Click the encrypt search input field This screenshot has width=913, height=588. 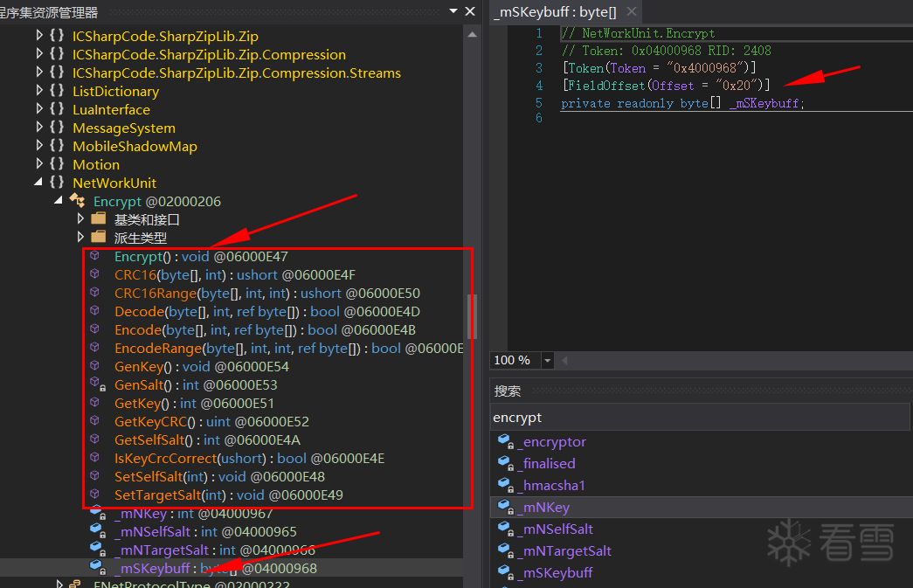[x=700, y=418]
